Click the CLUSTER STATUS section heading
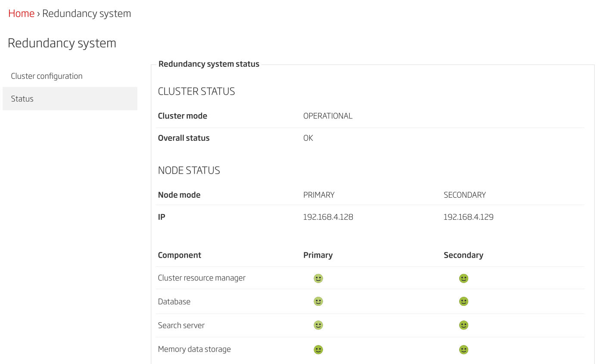 click(x=196, y=91)
